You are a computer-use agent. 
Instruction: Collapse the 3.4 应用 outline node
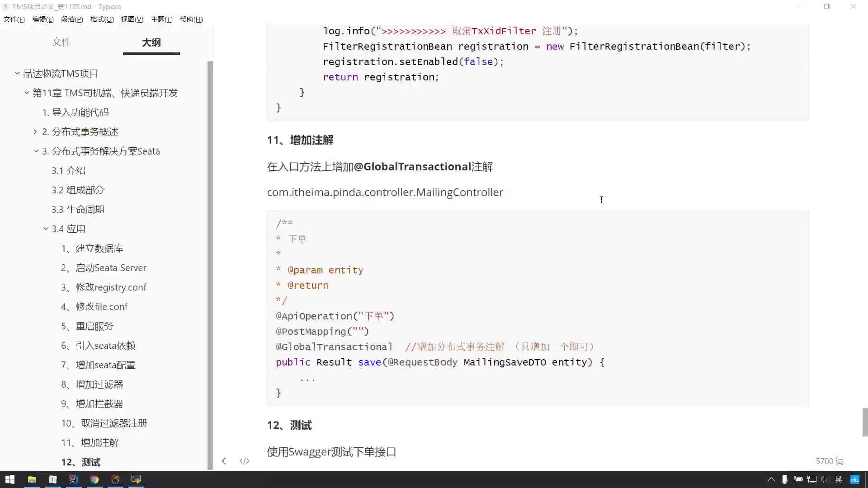[46, 229]
